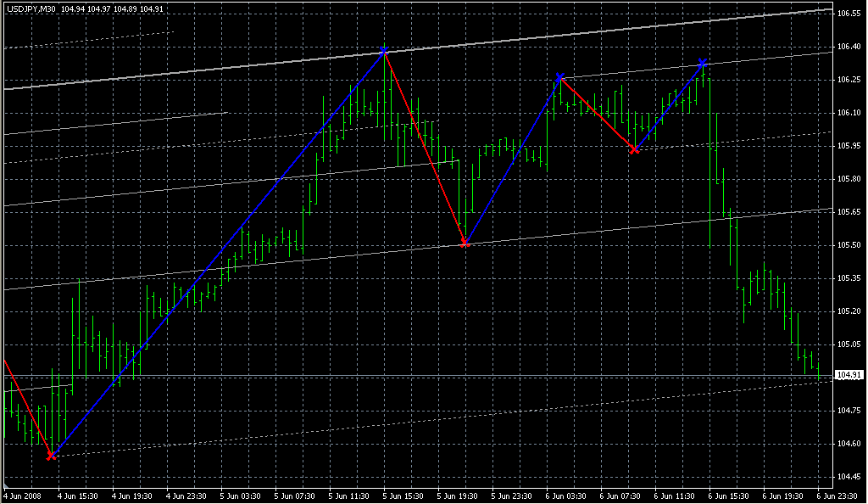Select the red zigzag line falling from 106.40 to 105.50
Viewport: 868px width, 504px height.
click(425, 147)
